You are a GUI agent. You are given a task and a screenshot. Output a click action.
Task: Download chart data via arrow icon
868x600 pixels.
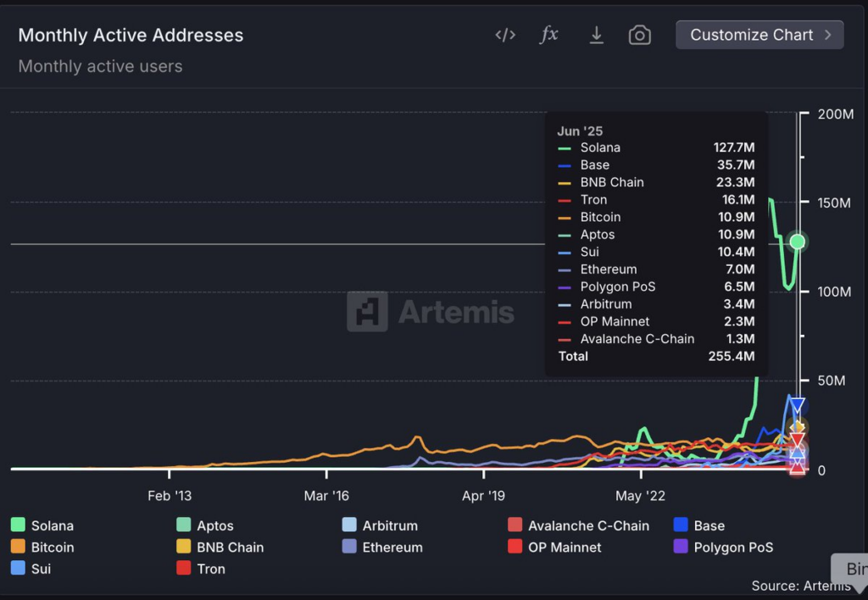pyautogui.click(x=596, y=35)
